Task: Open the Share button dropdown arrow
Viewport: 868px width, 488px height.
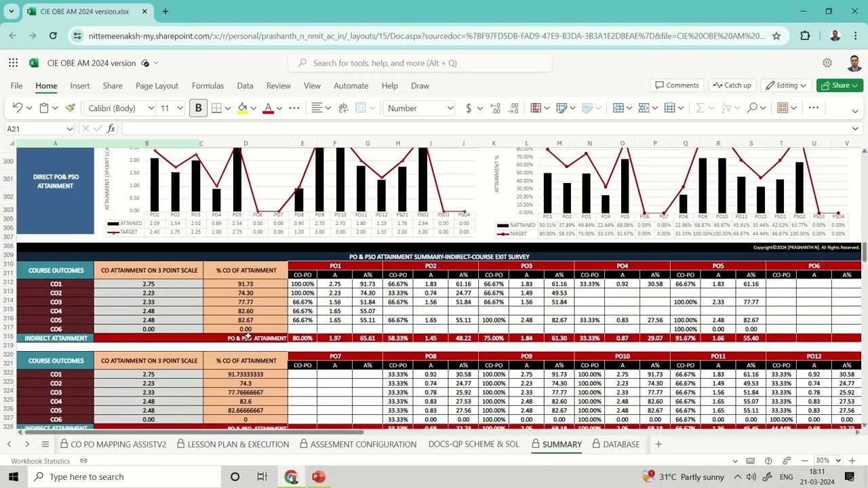Action: point(856,85)
